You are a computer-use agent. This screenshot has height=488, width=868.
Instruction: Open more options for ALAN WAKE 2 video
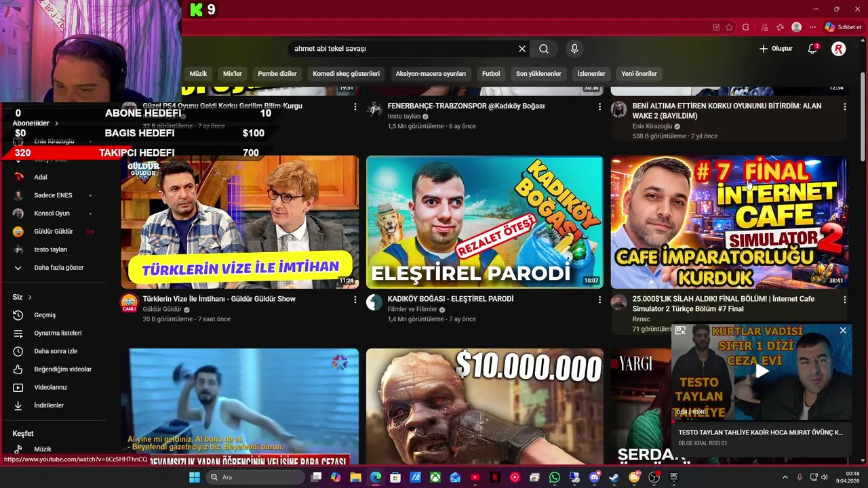click(844, 107)
